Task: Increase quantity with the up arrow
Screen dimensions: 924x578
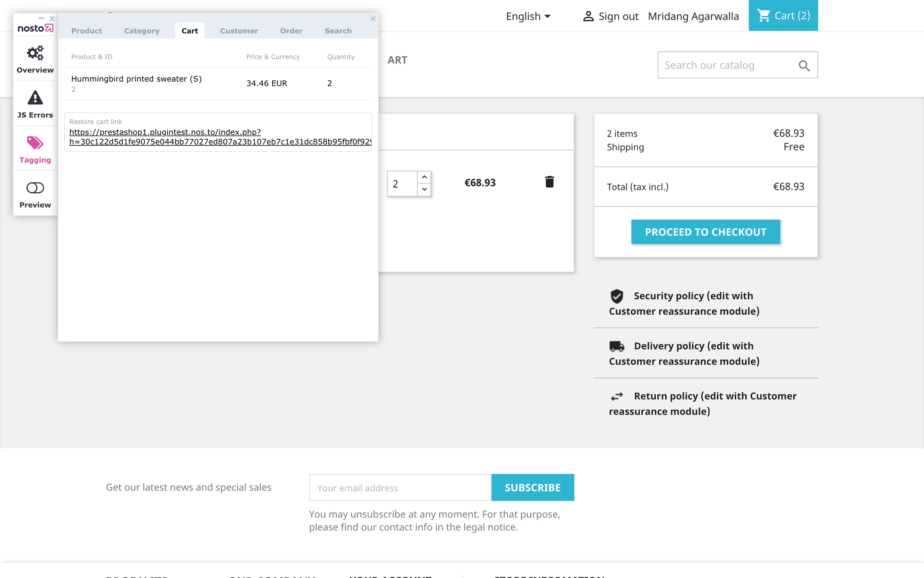Action: click(424, 177)
